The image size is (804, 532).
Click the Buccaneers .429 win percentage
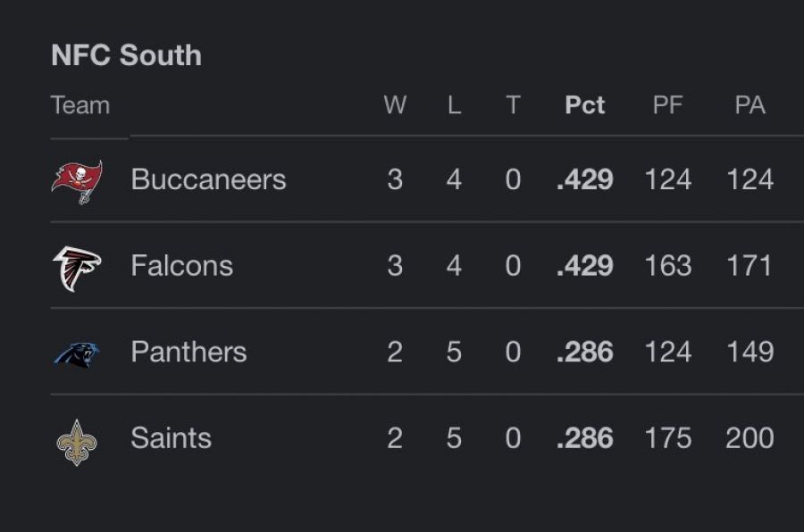pos(585,180)
